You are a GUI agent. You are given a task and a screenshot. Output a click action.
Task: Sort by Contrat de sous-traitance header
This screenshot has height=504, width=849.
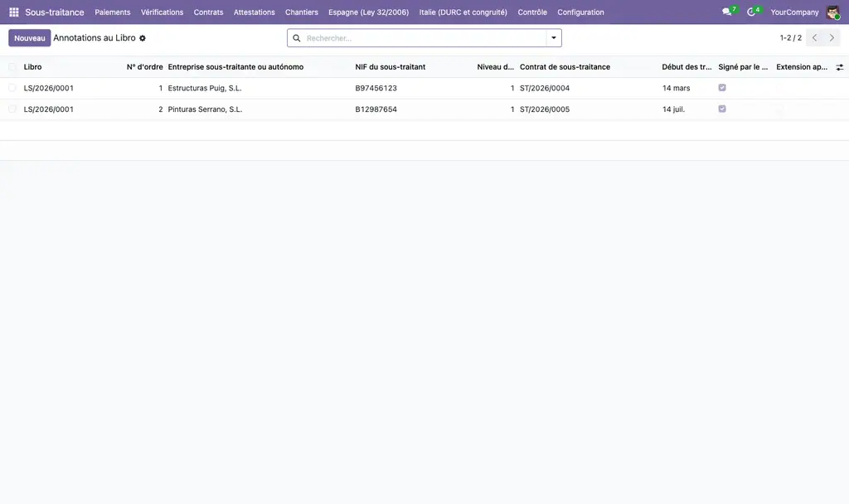(565, 67)
